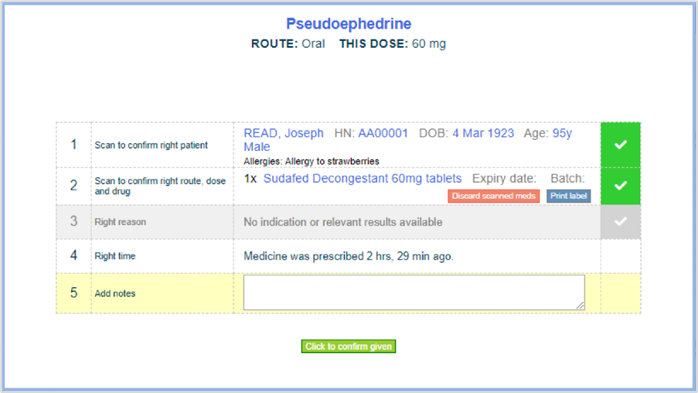Viewport: 698px width, 393px height.
Task: Click Expiry date label
Action: point(504,178)
